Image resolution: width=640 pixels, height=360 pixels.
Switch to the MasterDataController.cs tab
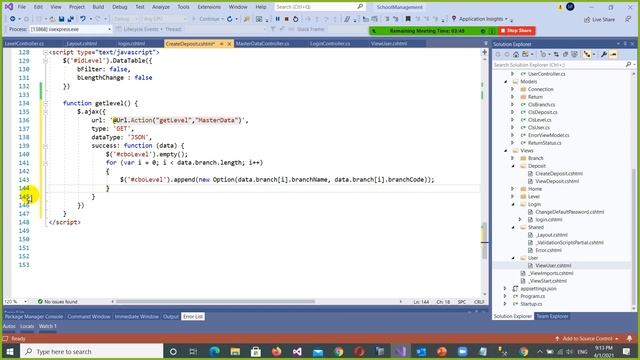tap(262, 44)
